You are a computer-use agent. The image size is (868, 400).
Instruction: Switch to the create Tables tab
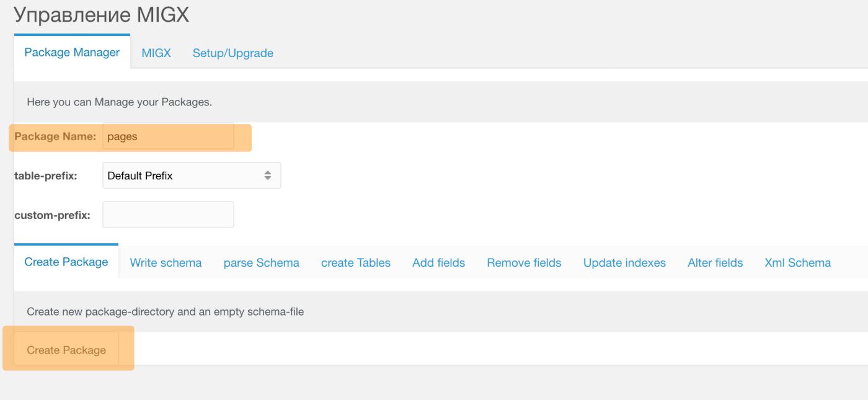[356, 263]
